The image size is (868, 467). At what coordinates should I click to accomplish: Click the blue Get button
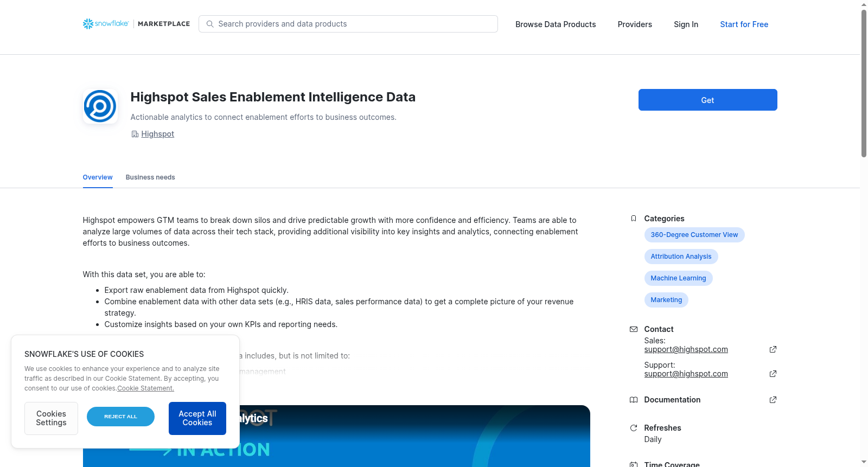click(707, 100)
